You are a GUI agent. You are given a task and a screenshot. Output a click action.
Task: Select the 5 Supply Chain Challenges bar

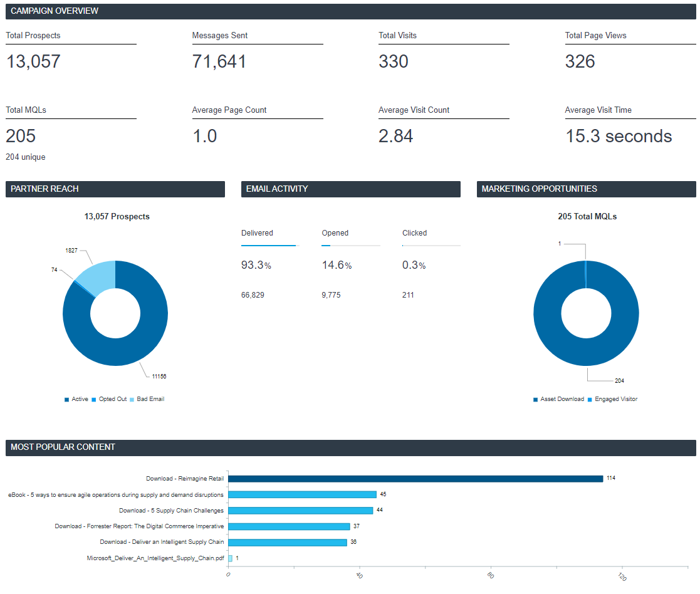coord(300,510)
